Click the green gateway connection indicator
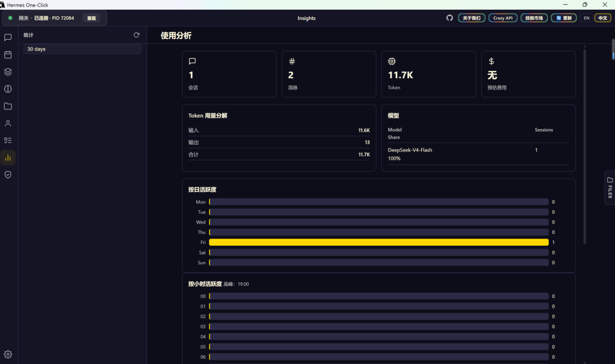 (x=10, y=18)
